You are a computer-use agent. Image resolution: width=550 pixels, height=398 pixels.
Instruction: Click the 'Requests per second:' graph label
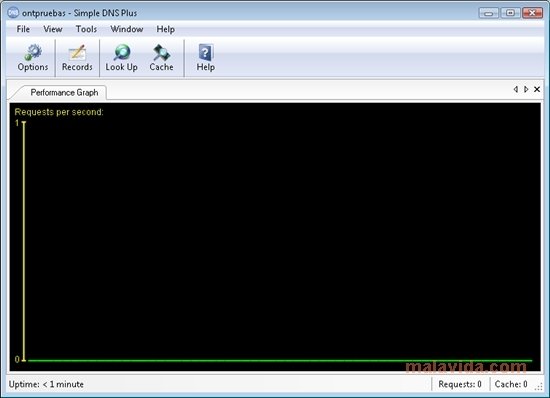click(x=59, y=112)
